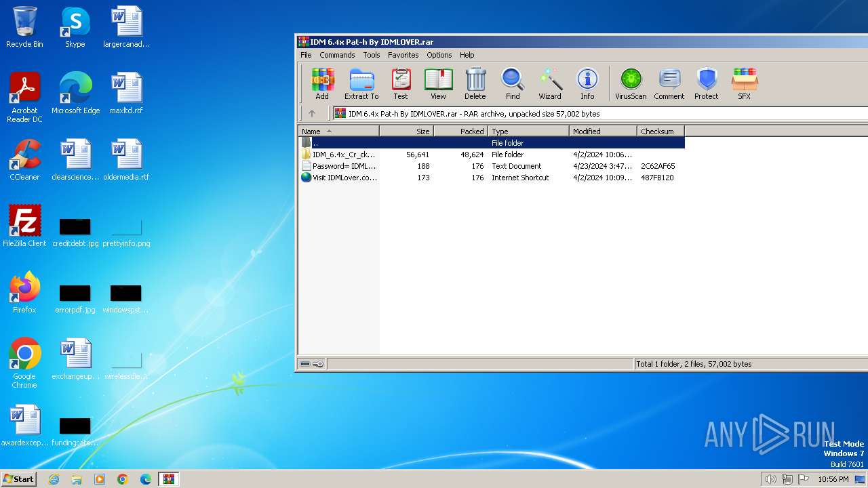Open the Help menu
This screenshot has width=868, height=488.
coord(467,55)
